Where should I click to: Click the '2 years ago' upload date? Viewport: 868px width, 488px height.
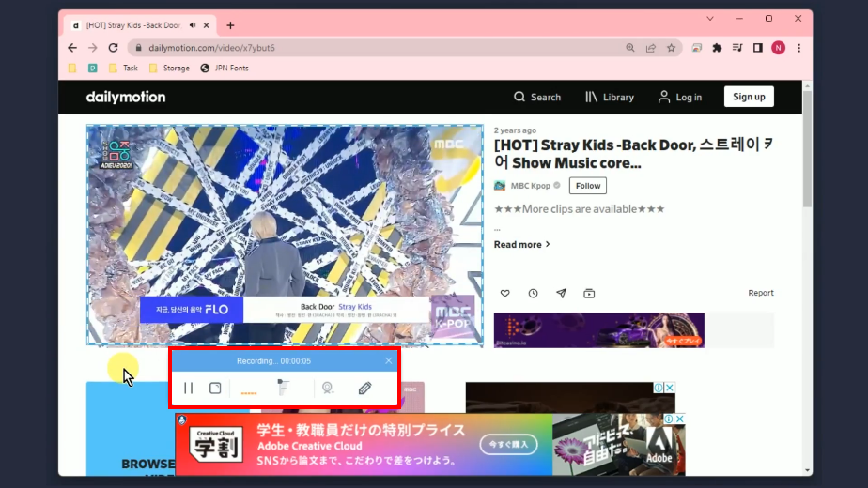point(515,130)
